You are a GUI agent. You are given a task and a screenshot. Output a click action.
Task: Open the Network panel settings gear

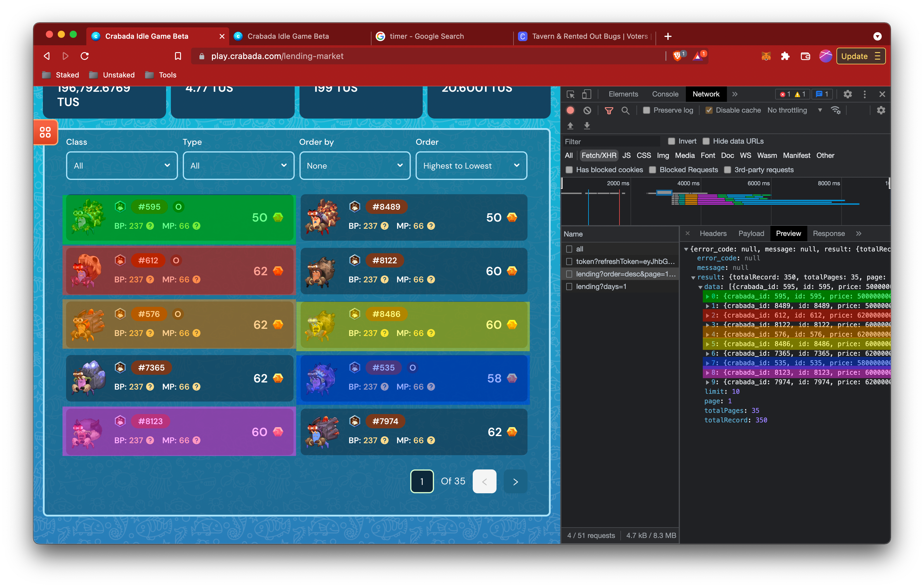(x=881, y=110)
